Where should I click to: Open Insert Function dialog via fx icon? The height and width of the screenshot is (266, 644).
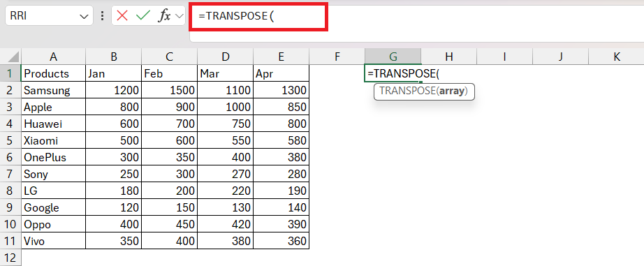click(x=165, y=16)
